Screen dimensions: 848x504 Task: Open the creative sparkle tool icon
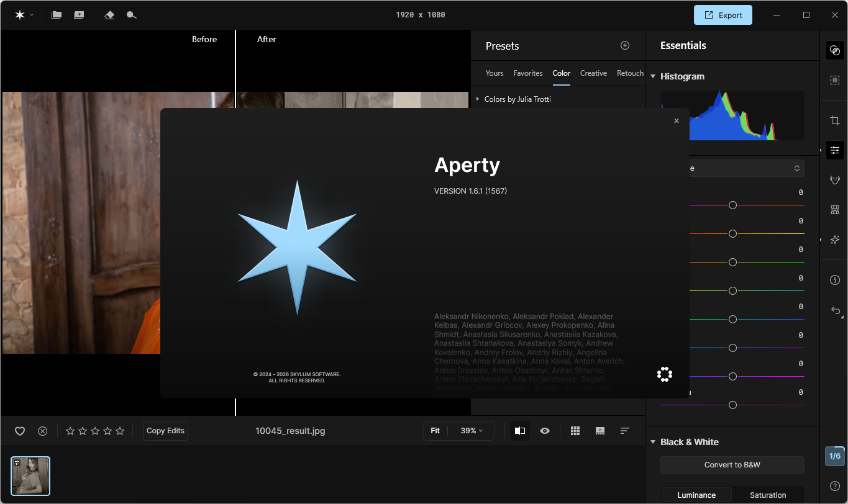point(835,240)
